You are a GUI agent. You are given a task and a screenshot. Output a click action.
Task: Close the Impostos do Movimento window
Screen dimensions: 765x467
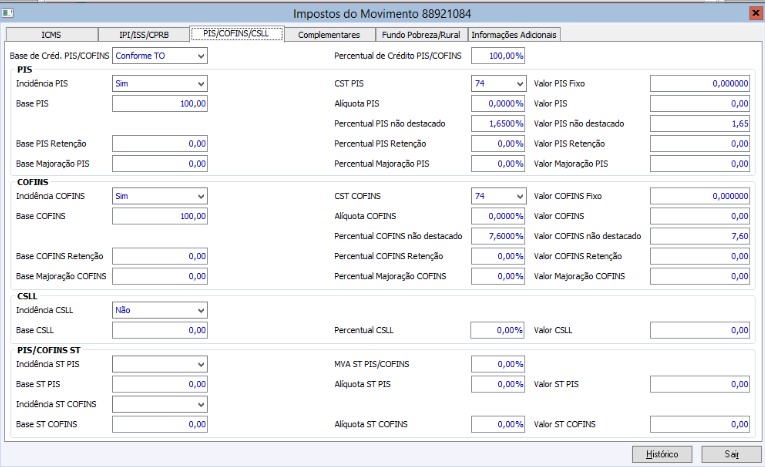point(752,13)
